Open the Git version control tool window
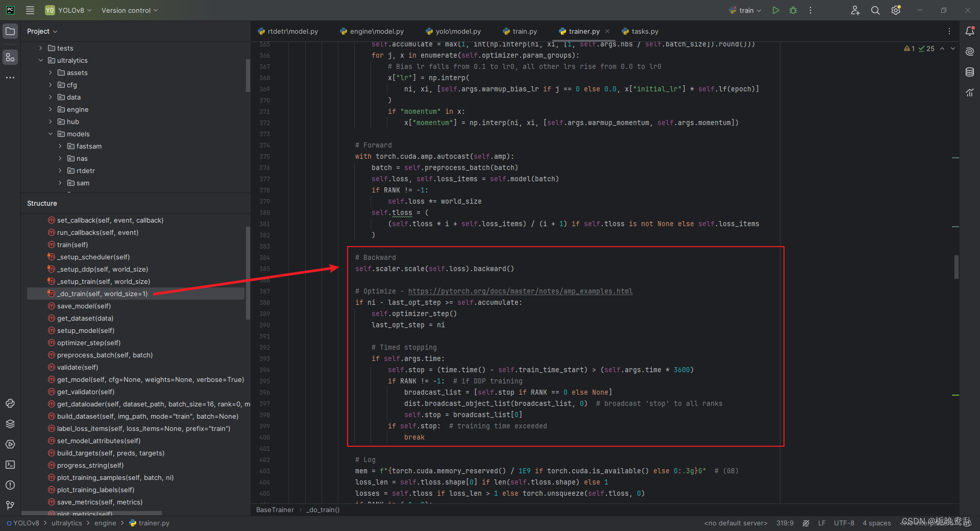Screen dimensions: 980x531 (10, 505)
